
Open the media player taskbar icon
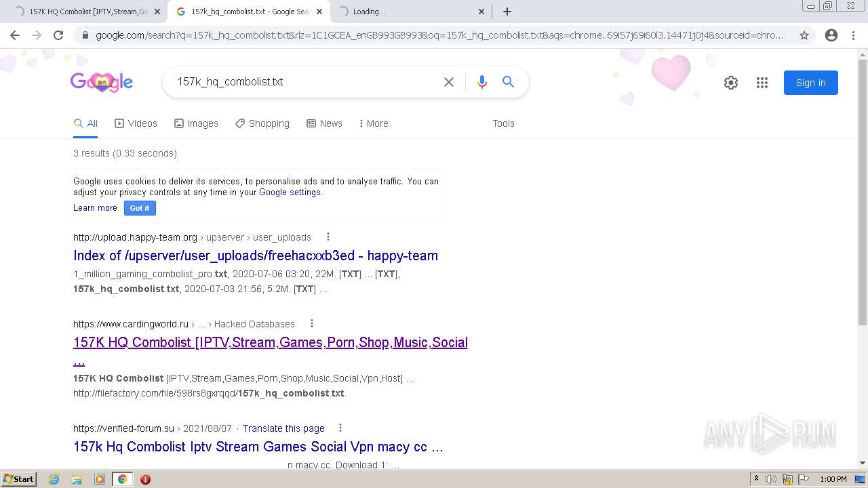coord(100,479)
